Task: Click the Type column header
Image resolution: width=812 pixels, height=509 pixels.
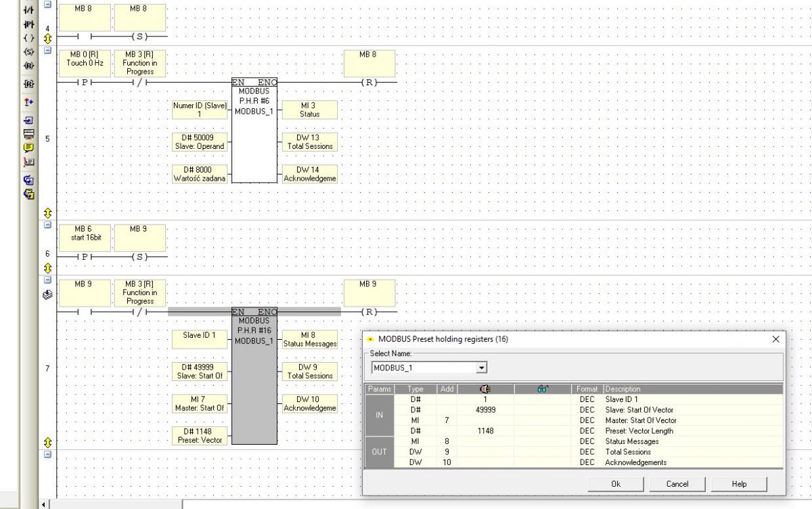Action: tap(415, 389)
